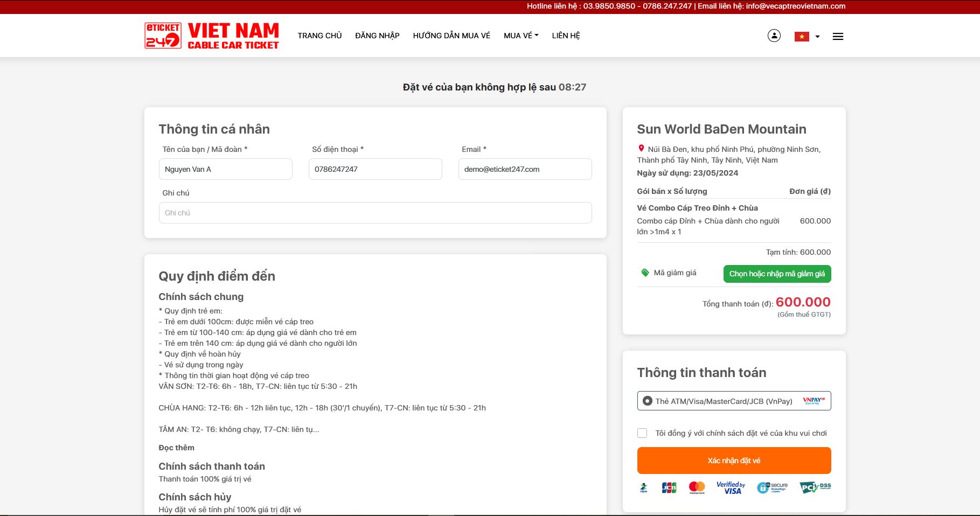Click the green discount tag icon
The height and width of the screenshot is (516, 980).
tap(645, 273)
